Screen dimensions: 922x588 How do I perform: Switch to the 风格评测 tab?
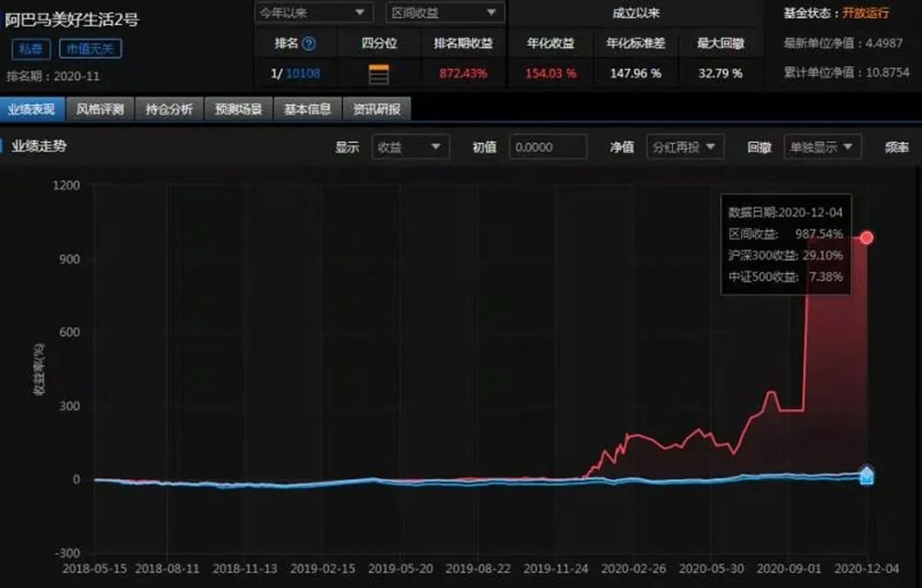pyautogui.click(x=101, y=110)
